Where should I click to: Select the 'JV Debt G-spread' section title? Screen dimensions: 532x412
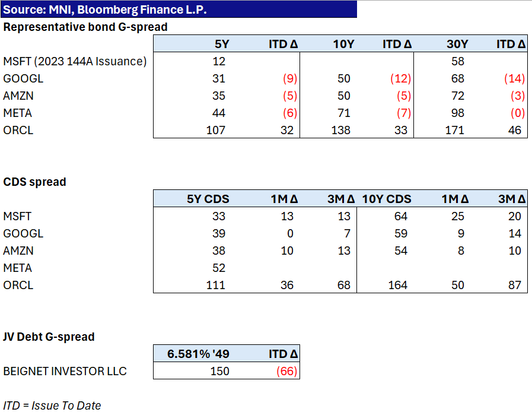tap(49, 337)
